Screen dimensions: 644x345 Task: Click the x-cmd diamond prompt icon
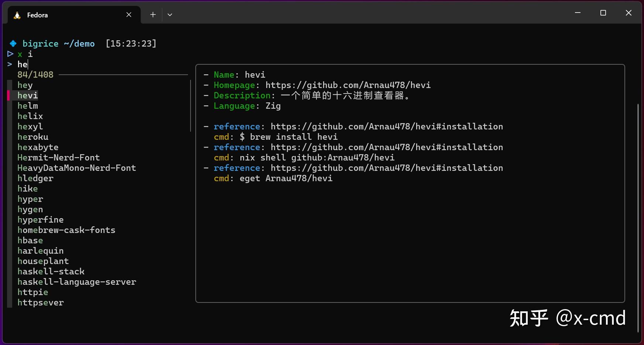click(12, 43)
